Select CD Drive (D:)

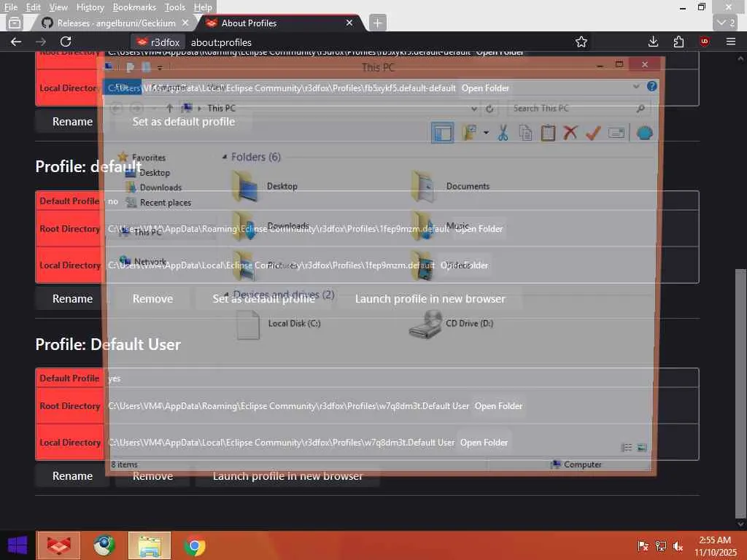[451, 324]
